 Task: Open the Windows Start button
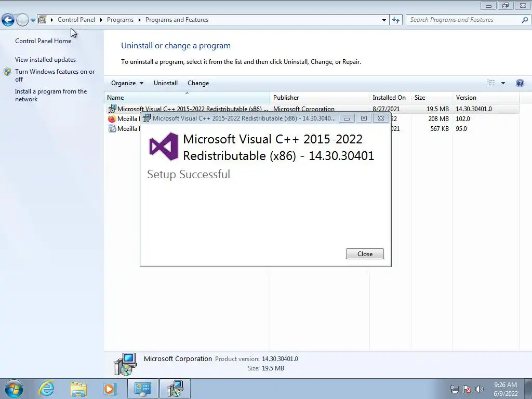coord(14,389)
